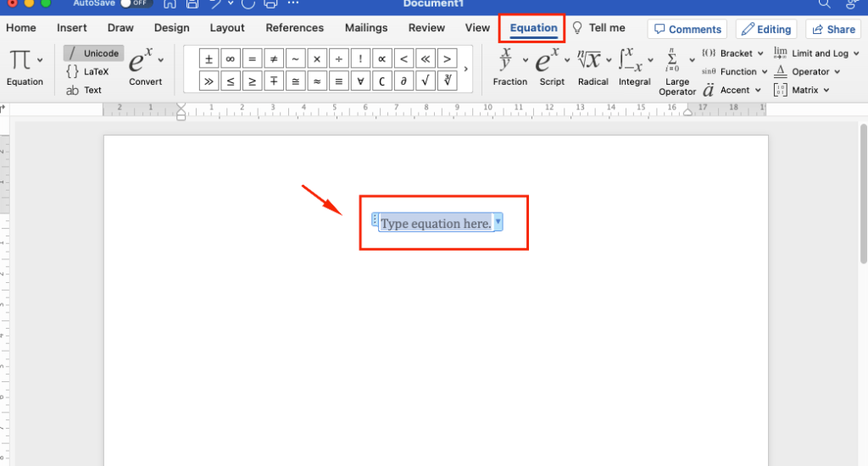Open the Matrix dropdown
868x466 pixels.
802,90
